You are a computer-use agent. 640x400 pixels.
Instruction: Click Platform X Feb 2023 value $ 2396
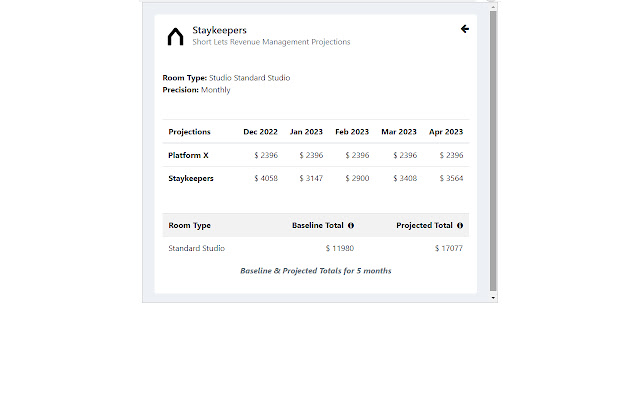point(357,155)
